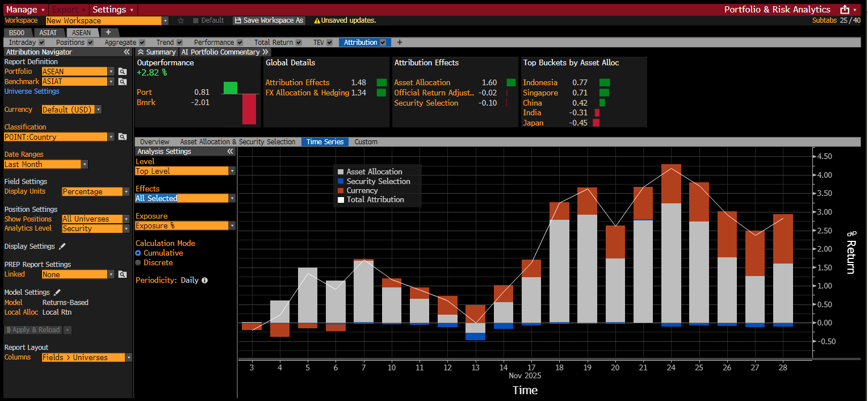
Task: Toggle the Default workspace checkbox
Action: pos(196,20)
